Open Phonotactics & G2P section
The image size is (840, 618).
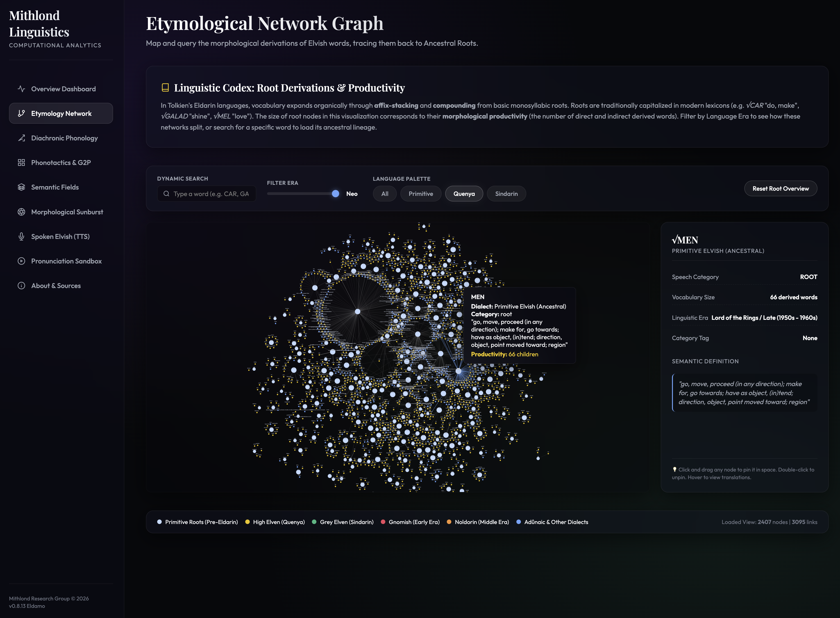(x=61, y=162)
